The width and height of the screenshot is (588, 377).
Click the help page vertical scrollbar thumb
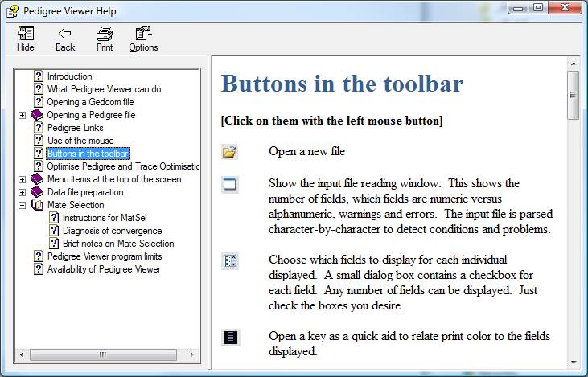coord(574,95)
